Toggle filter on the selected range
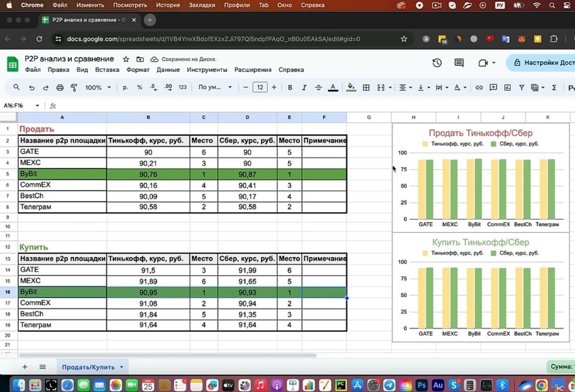 [522, 88]
